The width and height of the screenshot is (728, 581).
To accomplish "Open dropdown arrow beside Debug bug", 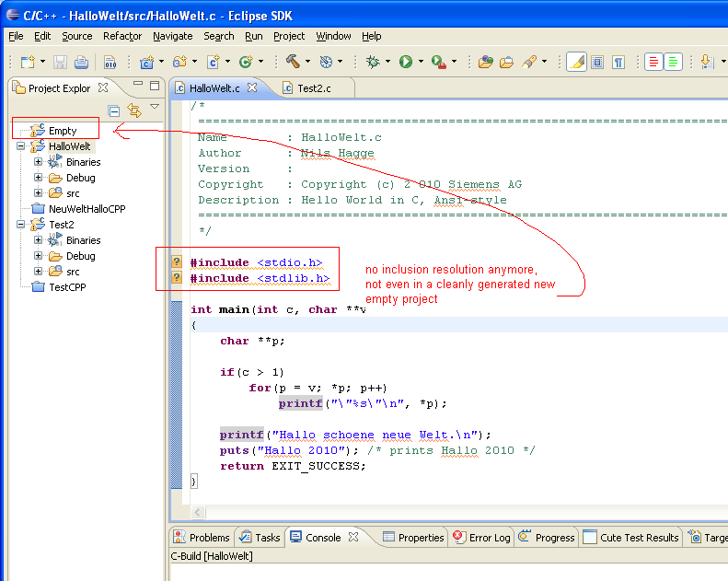I will (x=387, y=62).
